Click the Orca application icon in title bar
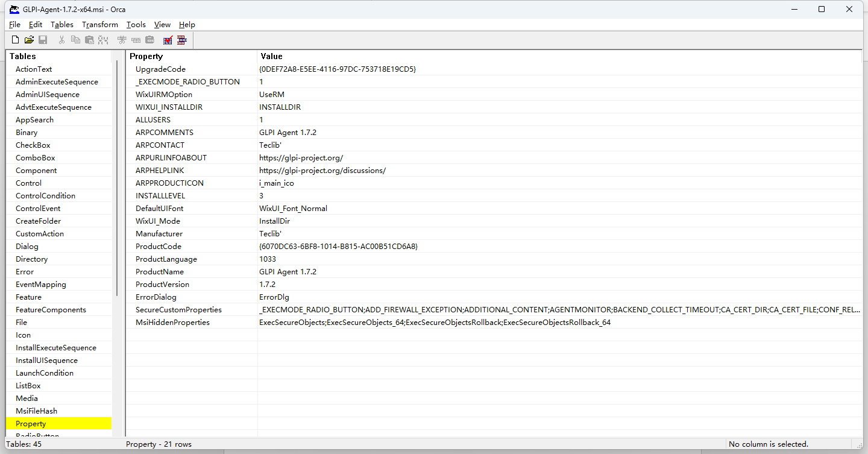Image resolution: width=868 pixels, height=454 pixels. pos(14,9)
